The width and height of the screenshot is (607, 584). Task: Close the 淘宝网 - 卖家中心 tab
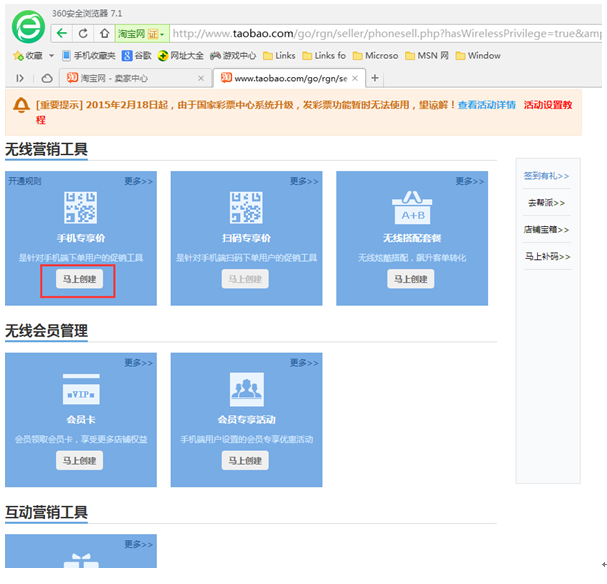click(x=201, y=79)
